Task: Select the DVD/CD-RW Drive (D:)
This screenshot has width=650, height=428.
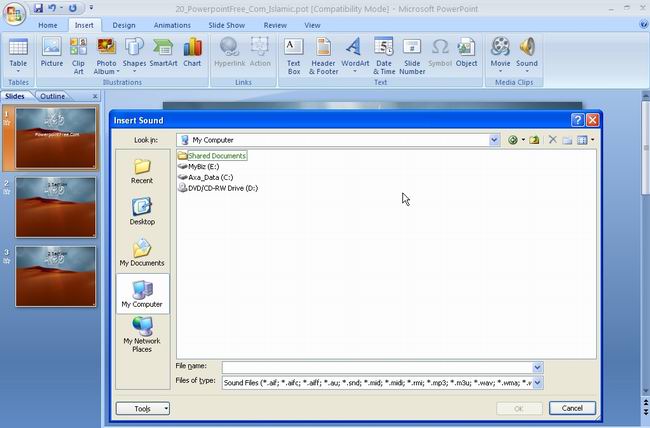Action: click(218, 188)
